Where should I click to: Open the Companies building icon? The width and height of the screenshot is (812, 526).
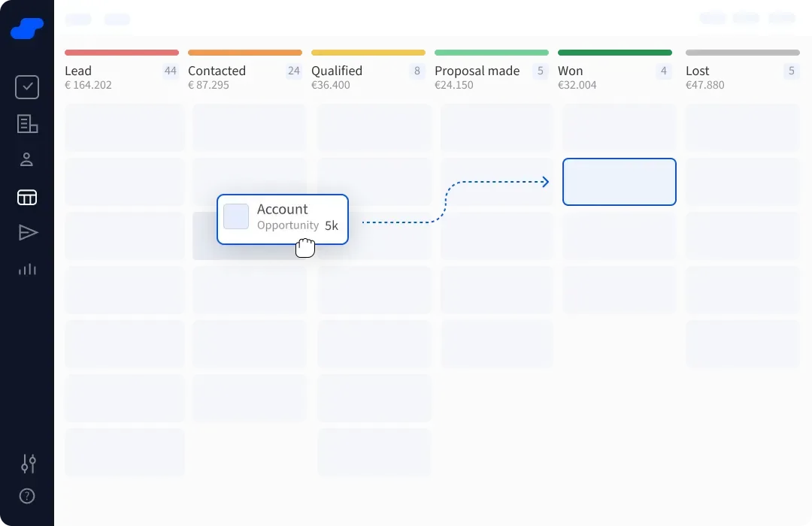(x=27, y=124)
